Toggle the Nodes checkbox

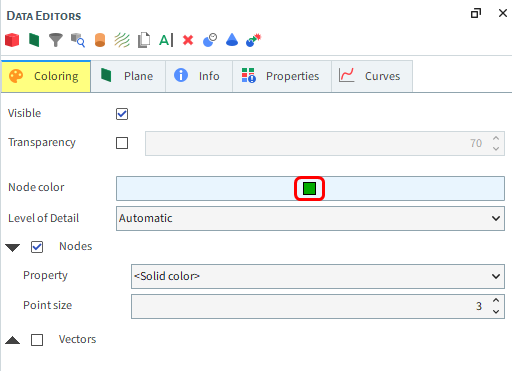[37, 247]
